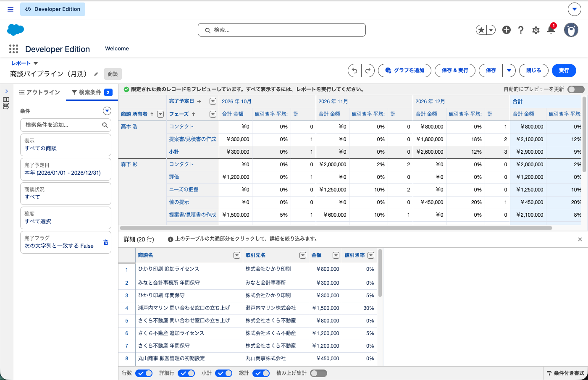Click the グラフを追加 button
588x380 pixels.
click(404, 71)
